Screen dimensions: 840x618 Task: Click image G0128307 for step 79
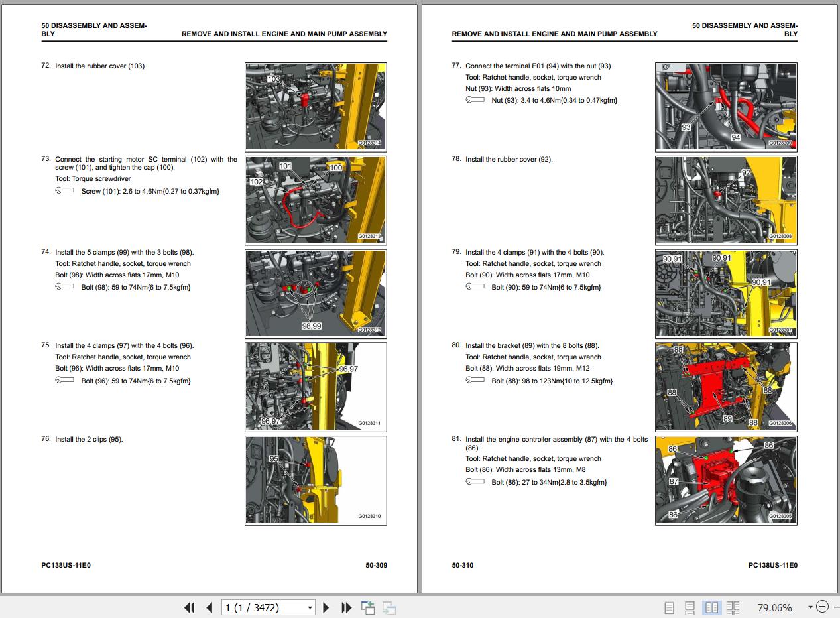pos(726,294)
